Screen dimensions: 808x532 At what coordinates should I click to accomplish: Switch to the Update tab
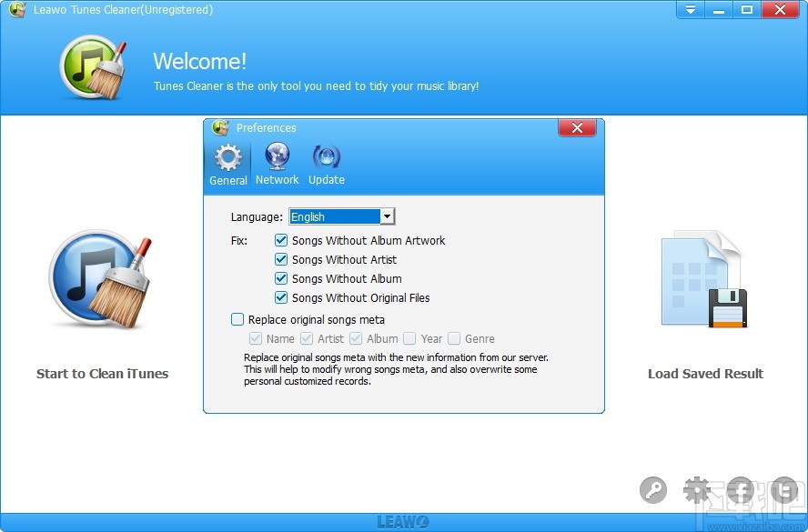326,164
